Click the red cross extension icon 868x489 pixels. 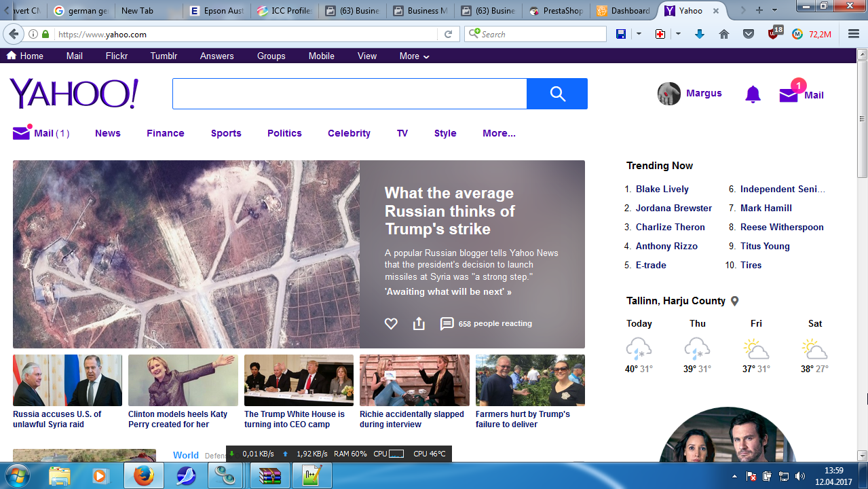[660, 34]
